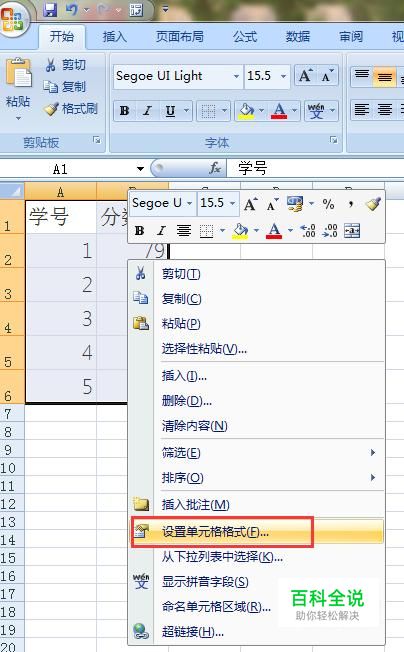
Task: Align text left in ribbon
Action: pos(362,110)
